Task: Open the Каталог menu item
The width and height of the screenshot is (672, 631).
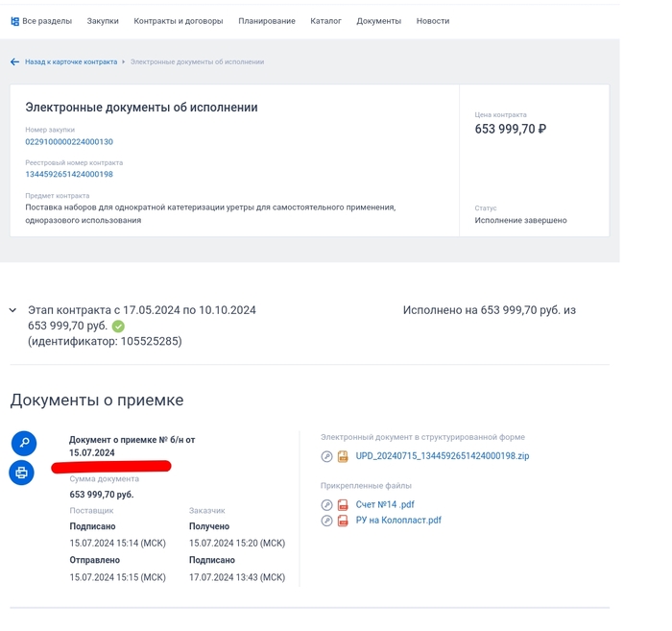Action: (325, 21)
